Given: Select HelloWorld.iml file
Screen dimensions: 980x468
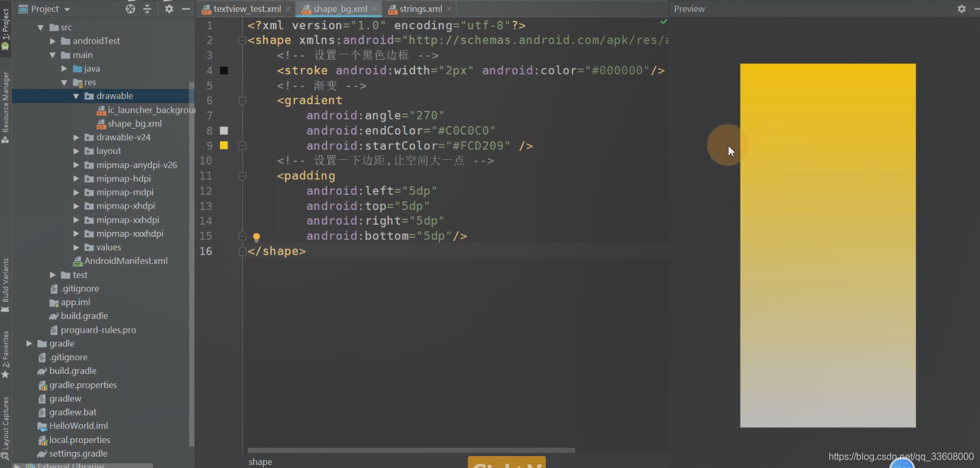Looking at the screenshot, I should pos(73,426).
